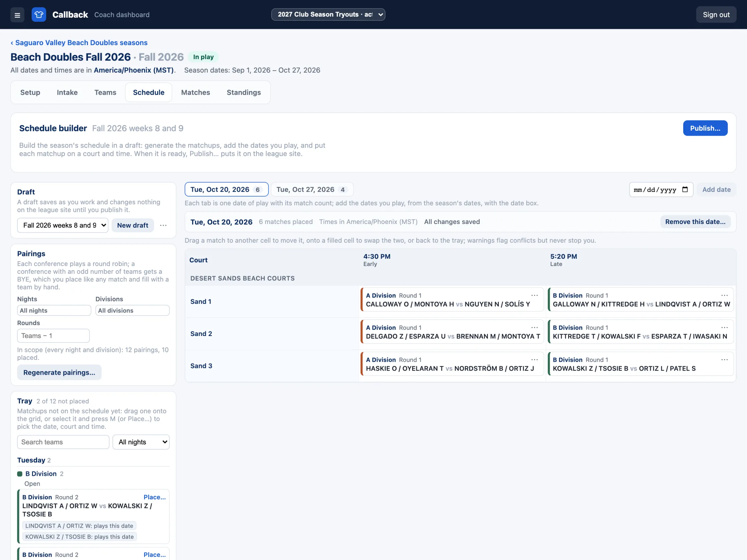Select the Tue, Oct 27, 2026 date tab
Viewport: 747px width, 560px height.
[x=312, y=189]
